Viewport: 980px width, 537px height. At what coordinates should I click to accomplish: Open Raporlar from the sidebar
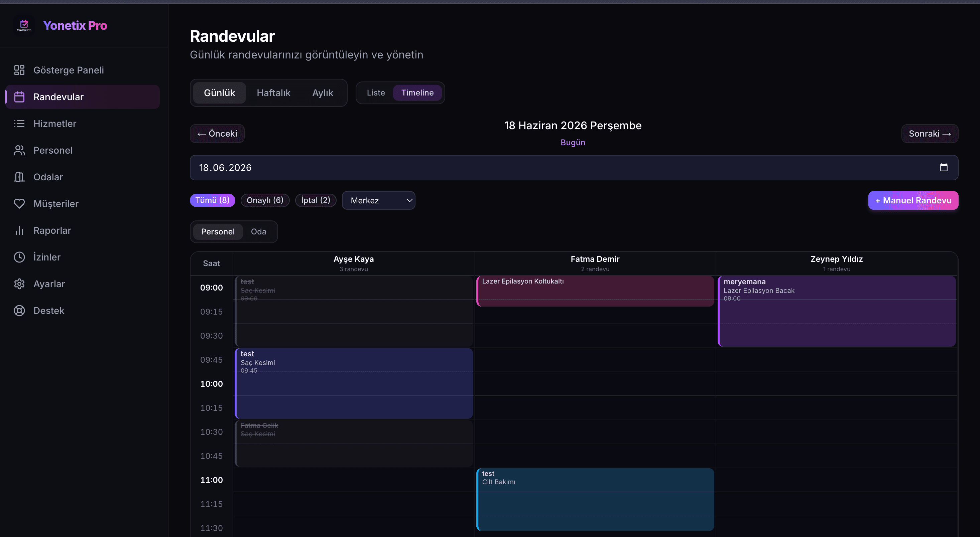[83, 230]
